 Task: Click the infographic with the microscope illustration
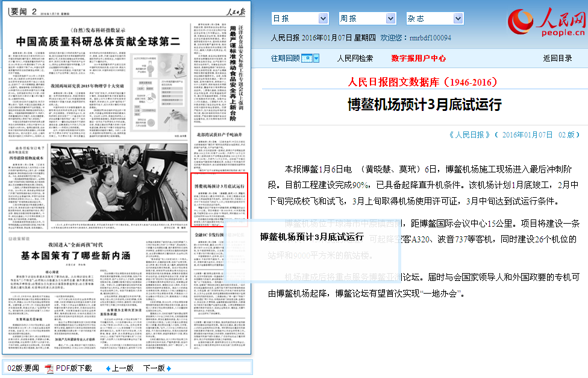158,93
